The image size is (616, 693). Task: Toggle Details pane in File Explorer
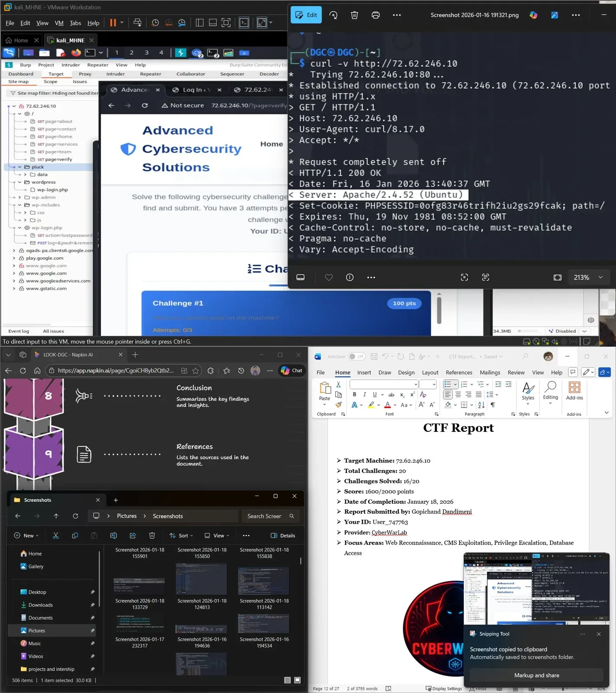(x=283, y=536)
